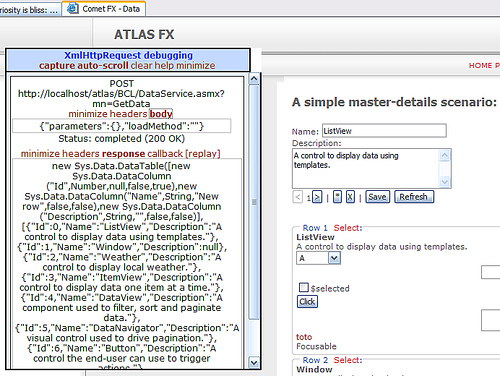
Task: Select Row 2 via Select link
Action: point(348,360)
